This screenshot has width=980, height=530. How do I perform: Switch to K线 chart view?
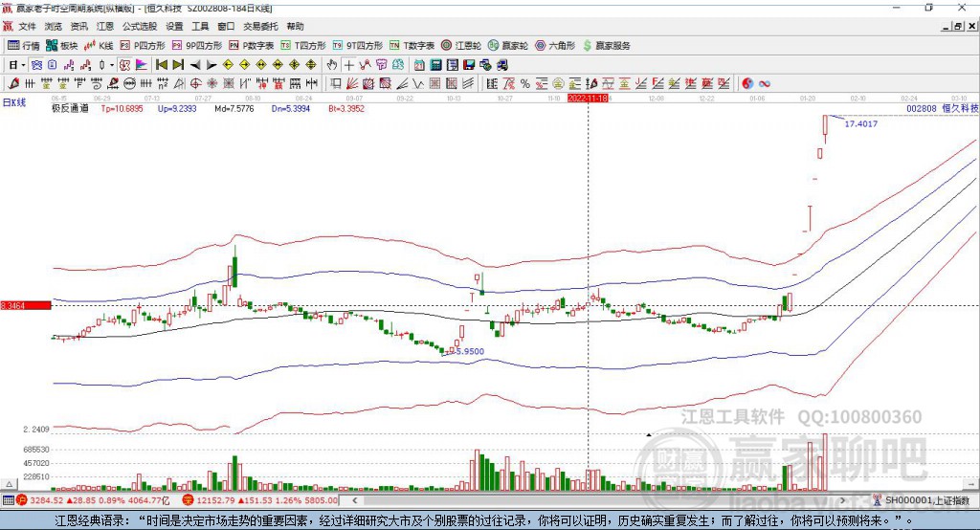point(99,46)
